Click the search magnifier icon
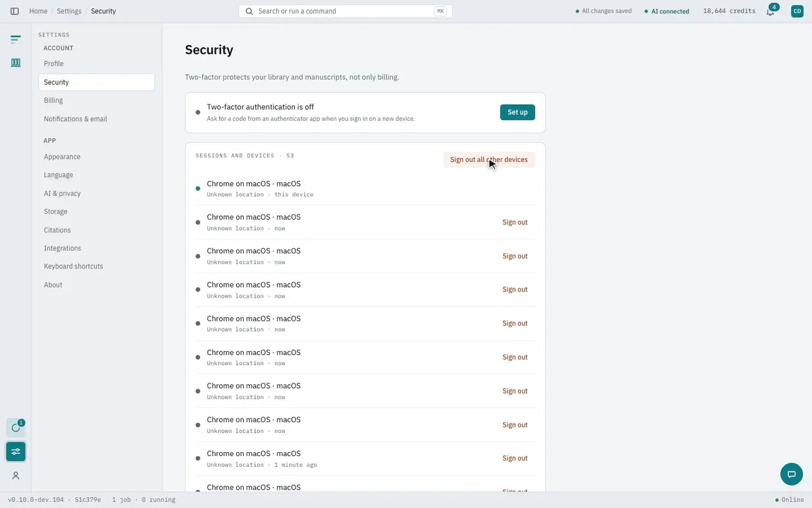Image resolution: width=812 pixels, height=508 pixels. [x=249, y=11]
